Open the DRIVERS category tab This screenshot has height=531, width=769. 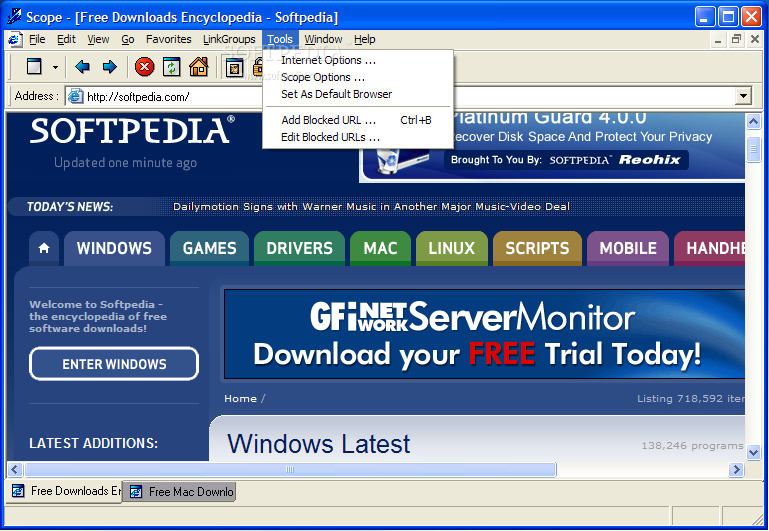point(300,248)
